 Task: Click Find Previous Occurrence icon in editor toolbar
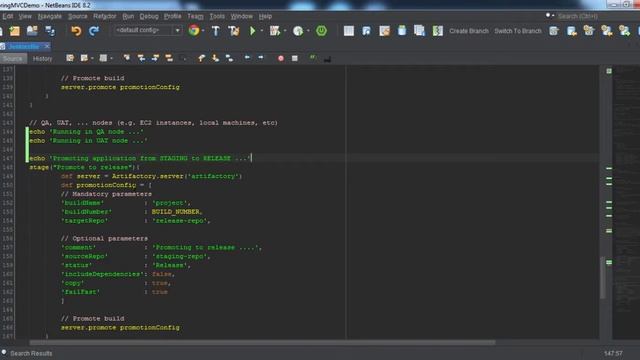coord(141,58)
